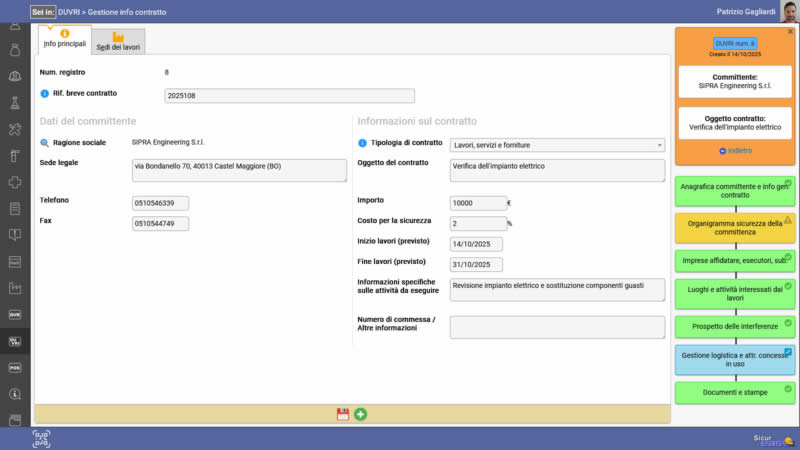
Task: Open the first aid cross sidebar icon
Action: [x=15, y=183]
